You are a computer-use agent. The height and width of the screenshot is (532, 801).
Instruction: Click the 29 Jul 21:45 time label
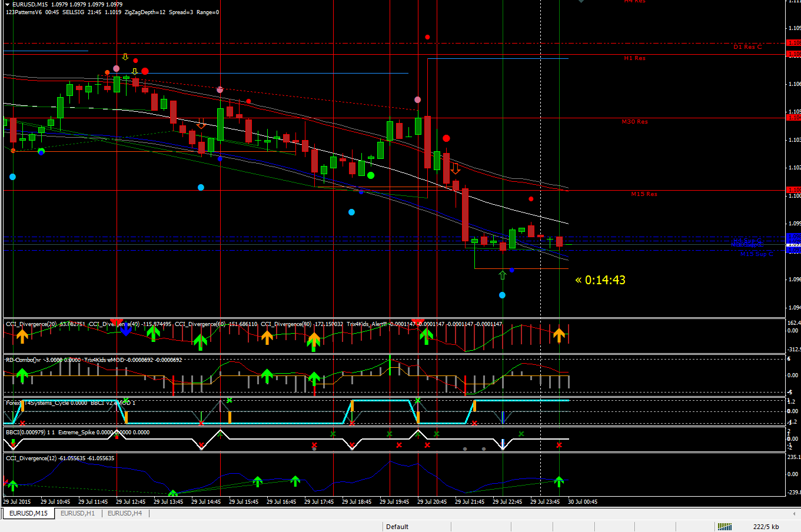point(470,502)
